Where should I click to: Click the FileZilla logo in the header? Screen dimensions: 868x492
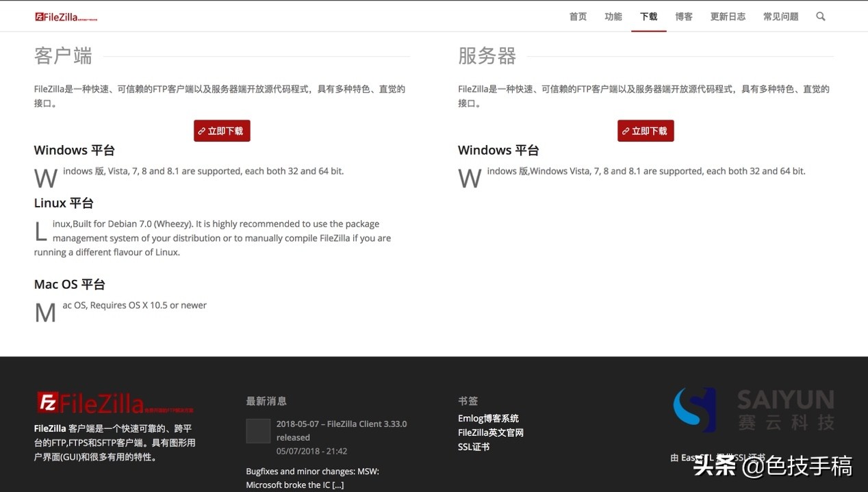(66, 16)
